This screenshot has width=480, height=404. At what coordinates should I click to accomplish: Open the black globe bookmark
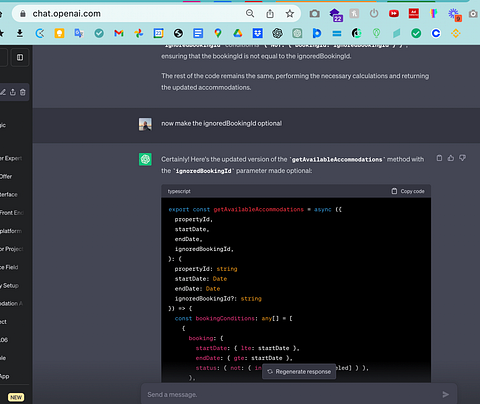pos(178,33)
